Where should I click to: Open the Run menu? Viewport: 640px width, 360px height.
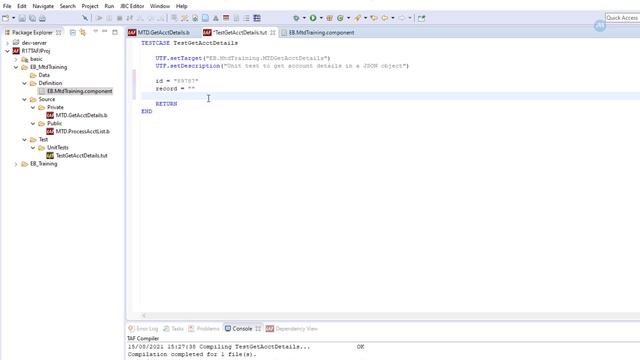(x=109, y=6)
